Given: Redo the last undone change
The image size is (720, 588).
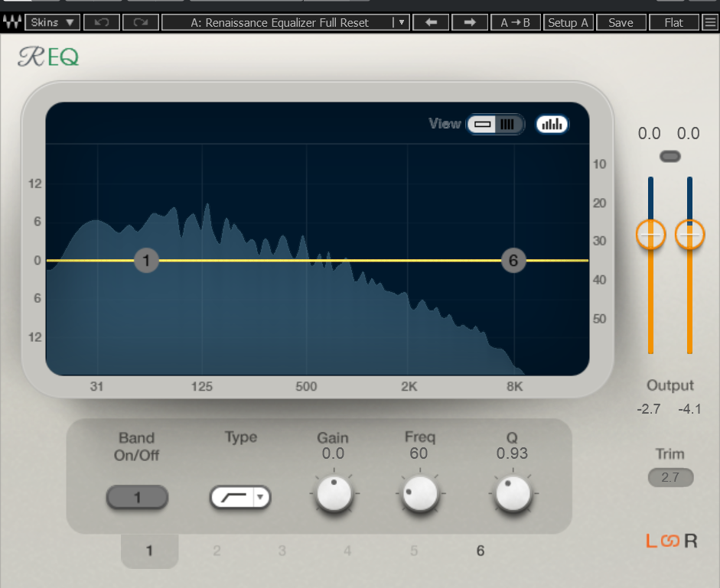Looking at the screenshot, I should (141, 22).
